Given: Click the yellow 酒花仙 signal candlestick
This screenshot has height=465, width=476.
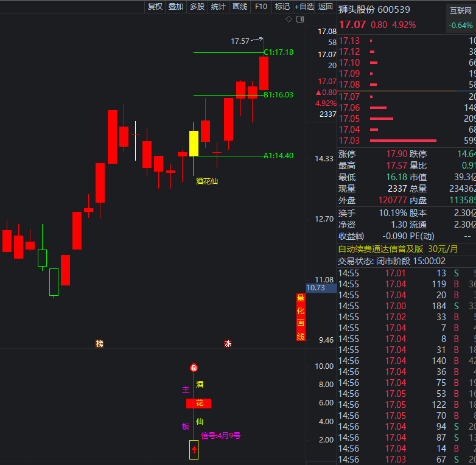Looking at the screenshot, I should [194, 144].
